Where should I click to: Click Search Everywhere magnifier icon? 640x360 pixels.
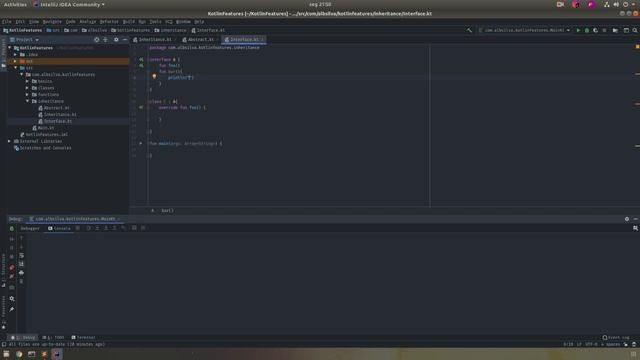[635, 30]
